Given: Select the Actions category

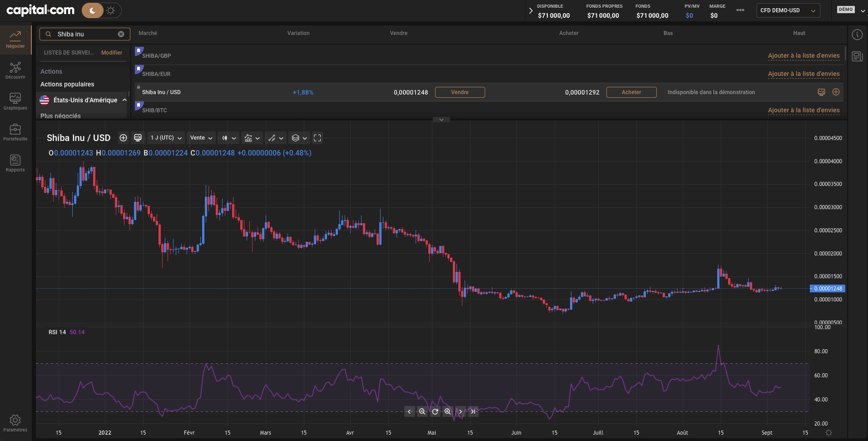Looking at the screenshot, I should click(x=51, y=71).
